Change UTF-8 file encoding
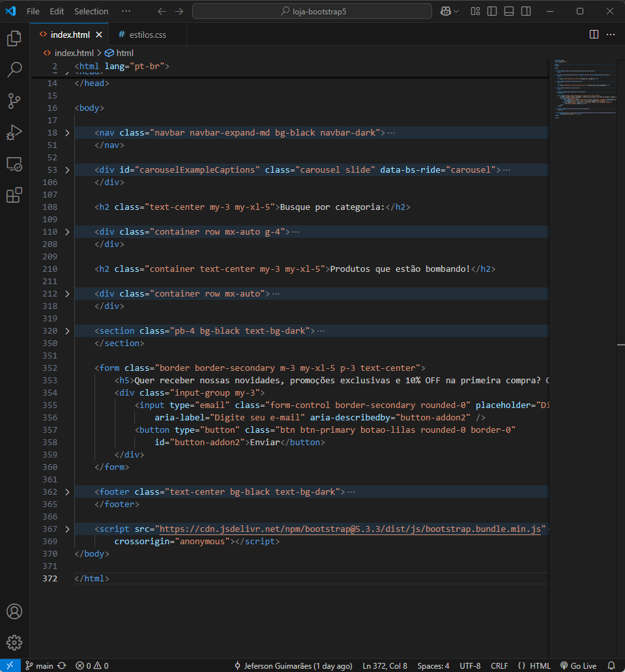 [470, 665]
